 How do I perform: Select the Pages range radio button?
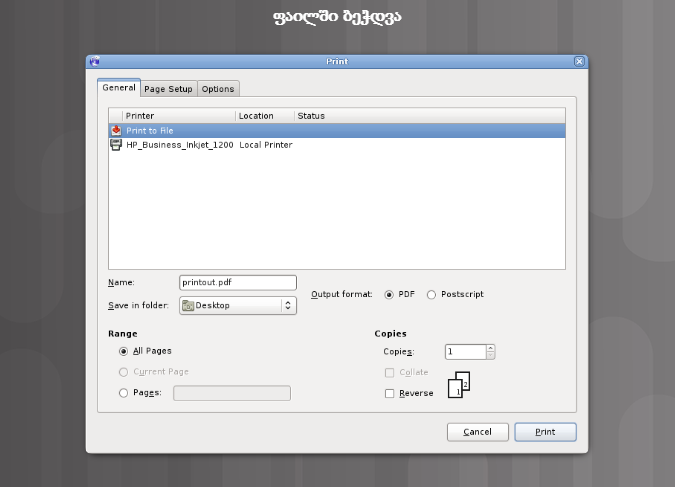[124, 393]
